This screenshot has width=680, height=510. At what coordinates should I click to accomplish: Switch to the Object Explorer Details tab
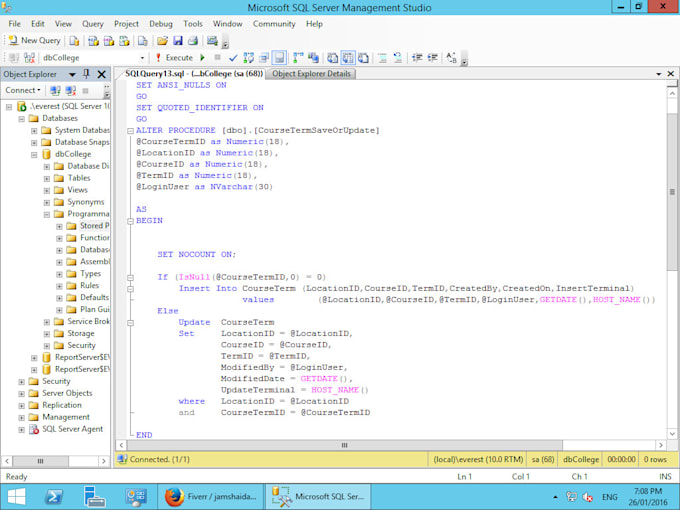[311, 74]
